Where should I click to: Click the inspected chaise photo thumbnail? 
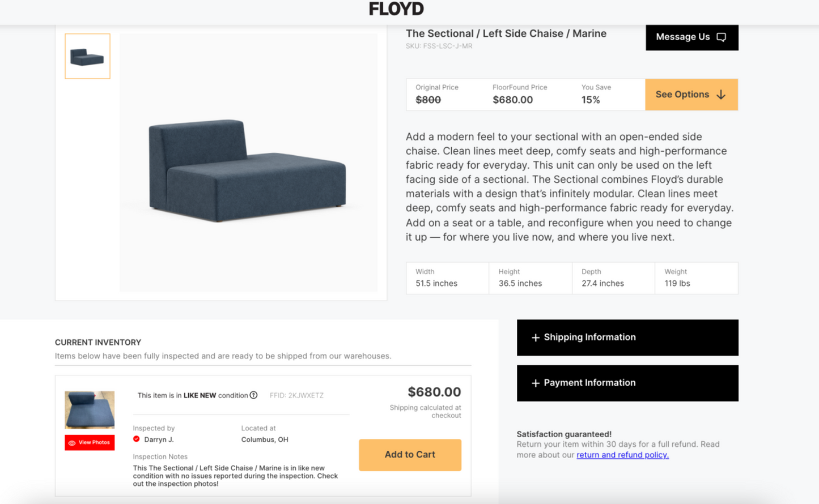click(x=90, y=409)
